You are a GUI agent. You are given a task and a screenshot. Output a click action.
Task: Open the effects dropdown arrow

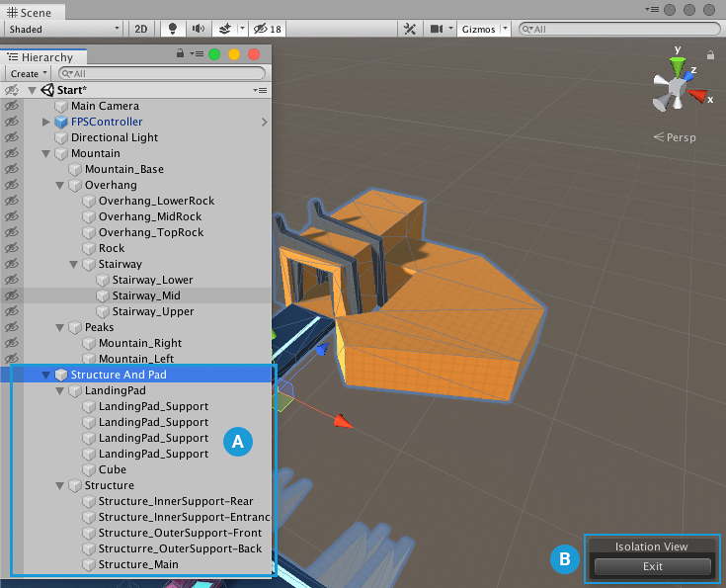click(242, 29)
